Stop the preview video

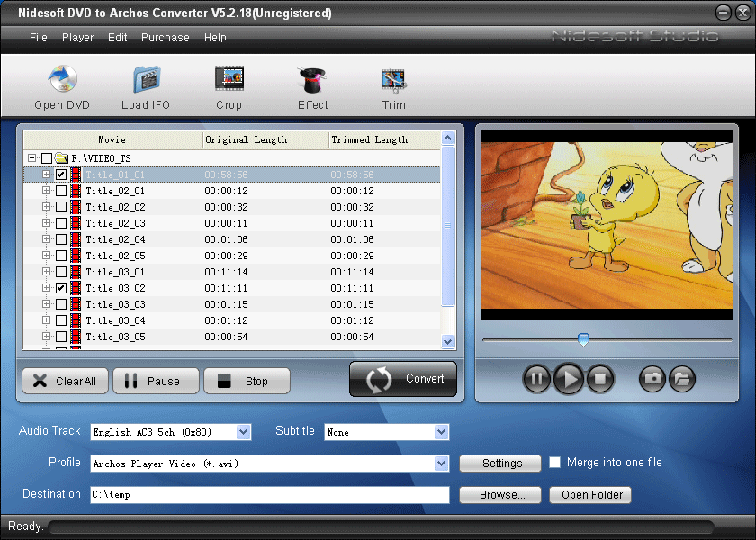click(x=600, y=379)
